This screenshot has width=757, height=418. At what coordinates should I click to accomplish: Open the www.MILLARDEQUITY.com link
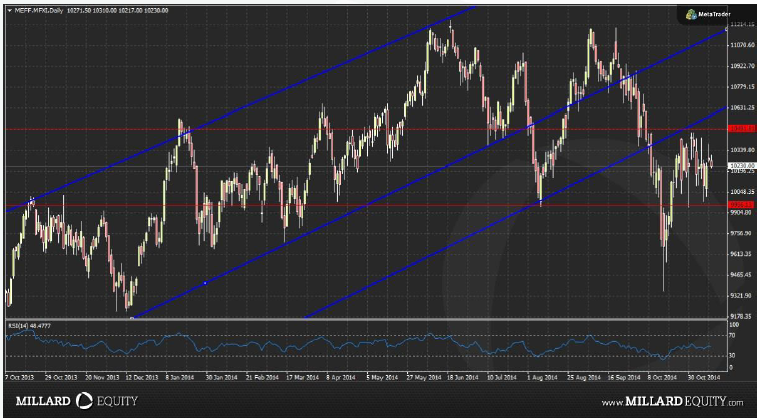(x=672, y=402)
